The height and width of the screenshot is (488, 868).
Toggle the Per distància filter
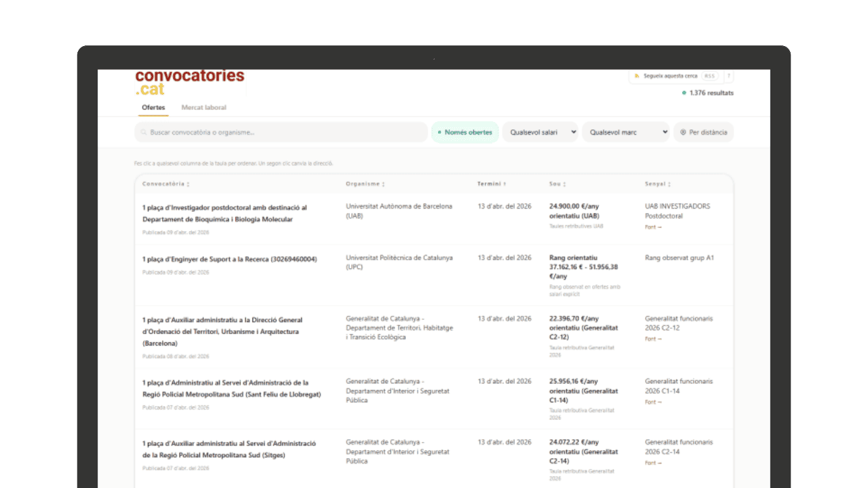[x=703, y=133]
